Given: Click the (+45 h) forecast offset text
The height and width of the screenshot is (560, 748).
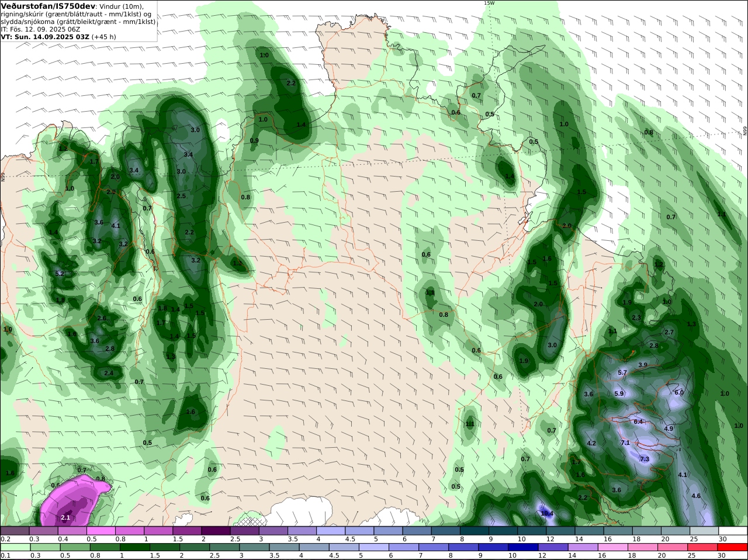Looking at the screenshot, I should 103,37.
